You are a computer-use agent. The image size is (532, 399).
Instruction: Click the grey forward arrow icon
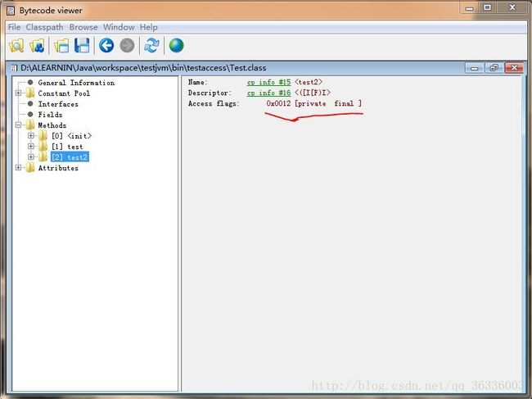point(127,46)
